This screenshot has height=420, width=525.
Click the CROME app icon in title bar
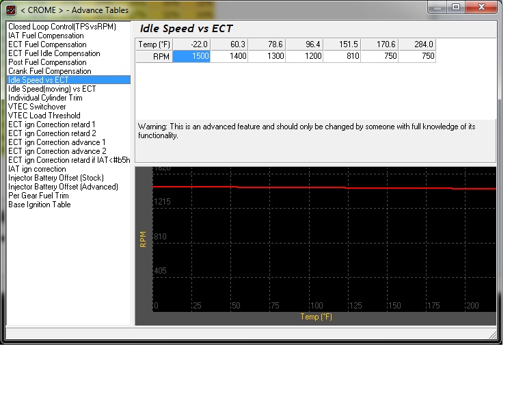(x=11, y=10)
